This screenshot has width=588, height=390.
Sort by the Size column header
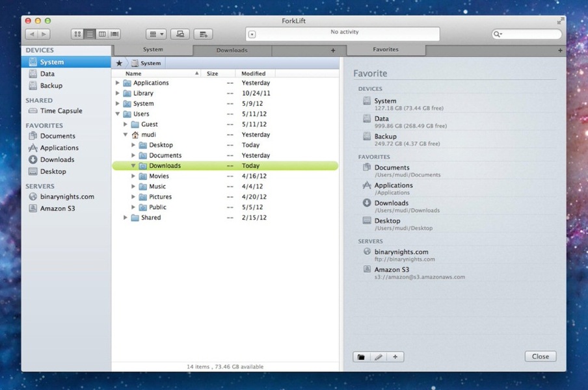218,73
